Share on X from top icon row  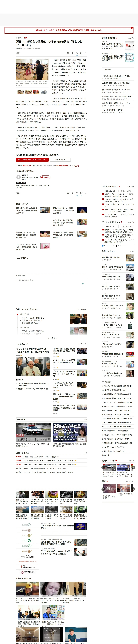pyautogui.click(x=77, y=53)
